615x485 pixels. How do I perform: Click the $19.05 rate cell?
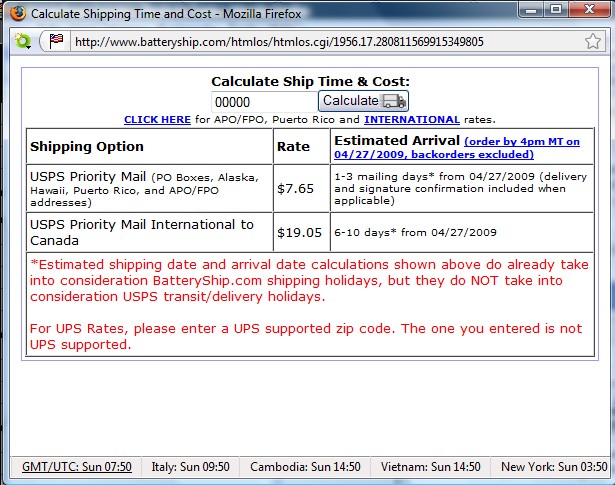coord(301,232)
